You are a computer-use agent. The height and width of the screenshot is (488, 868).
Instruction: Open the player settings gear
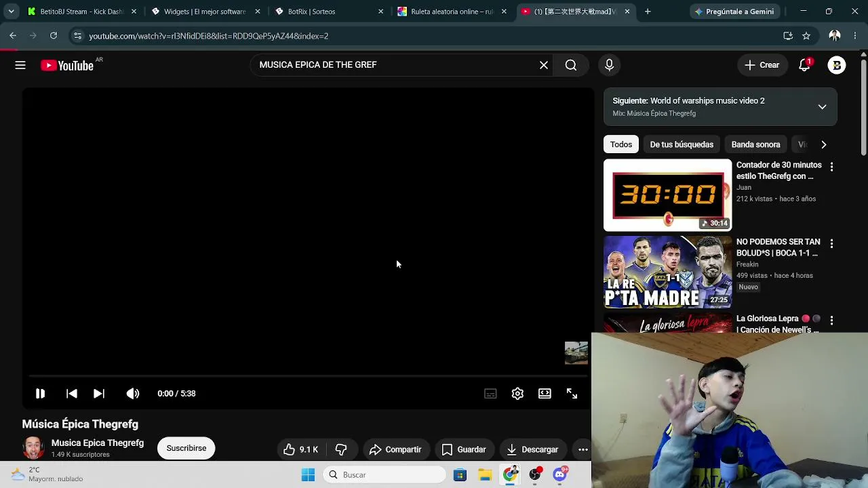coord(517,393)
